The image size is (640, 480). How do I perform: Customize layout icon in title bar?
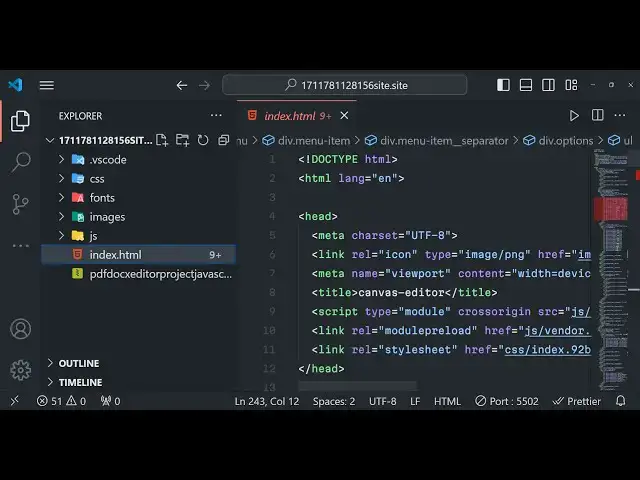pyautogui.click(x=571, y=85)
